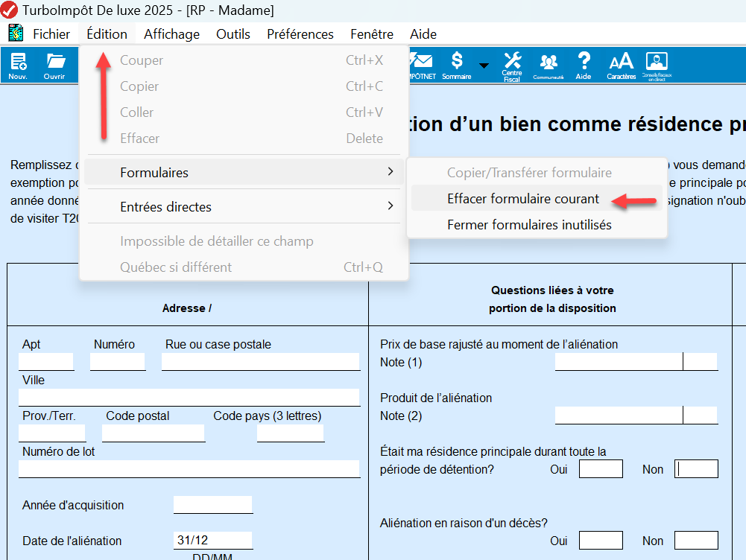Open the Aide menu in menu bar
Image resolution: width=746 pixels, height=560 pixels.
click(423, 34)
